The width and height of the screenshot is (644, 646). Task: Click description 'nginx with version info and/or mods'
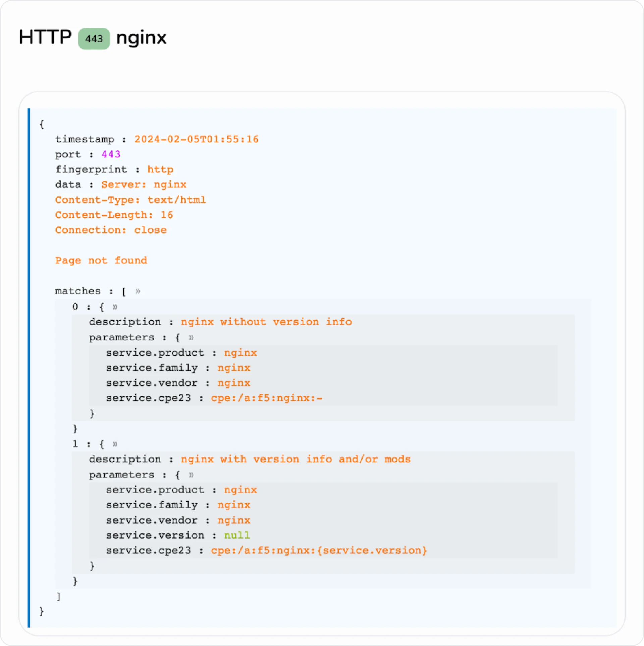point(296,459)
